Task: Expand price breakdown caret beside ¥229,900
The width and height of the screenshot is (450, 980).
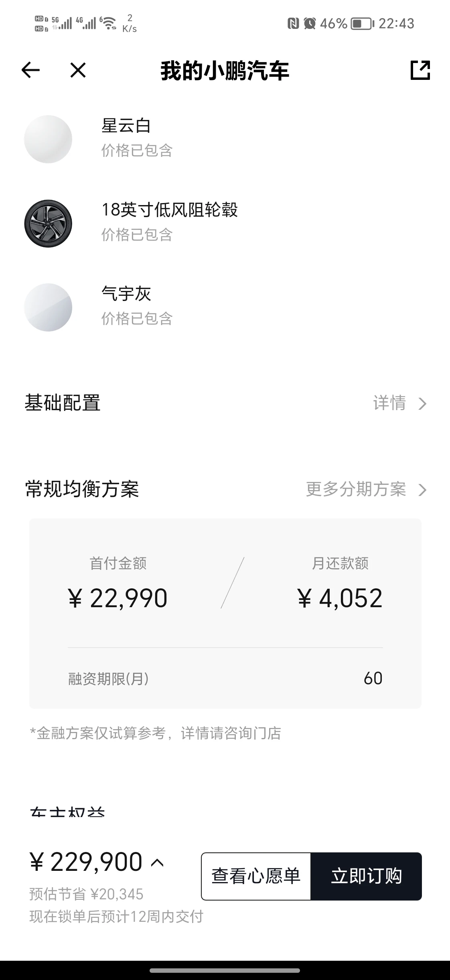Action: (157, 862)
